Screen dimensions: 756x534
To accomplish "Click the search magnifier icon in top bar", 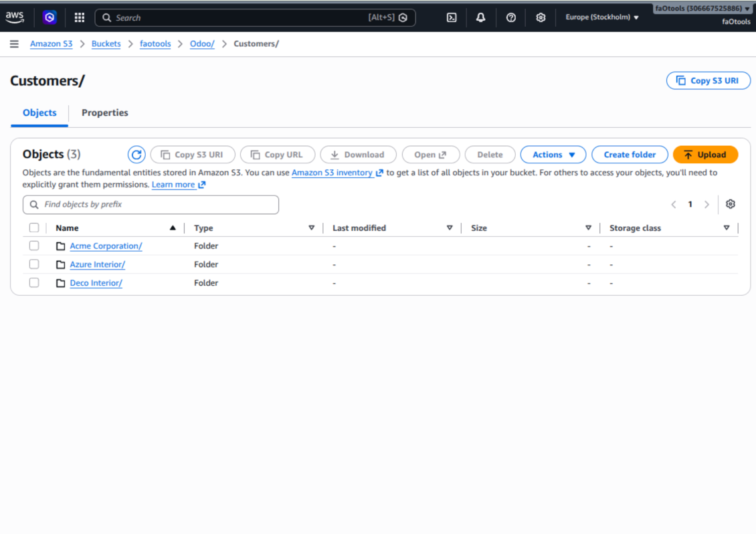I will (x=106, y=18).
